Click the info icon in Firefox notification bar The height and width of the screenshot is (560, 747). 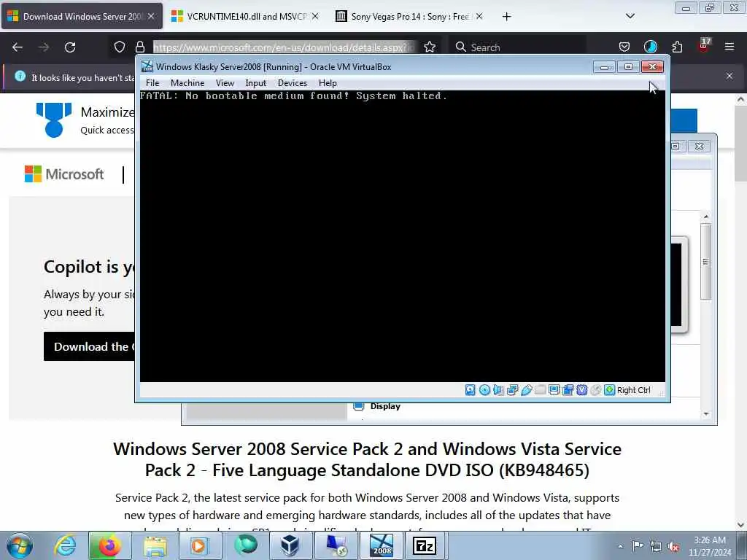click(x=20, y=76)
